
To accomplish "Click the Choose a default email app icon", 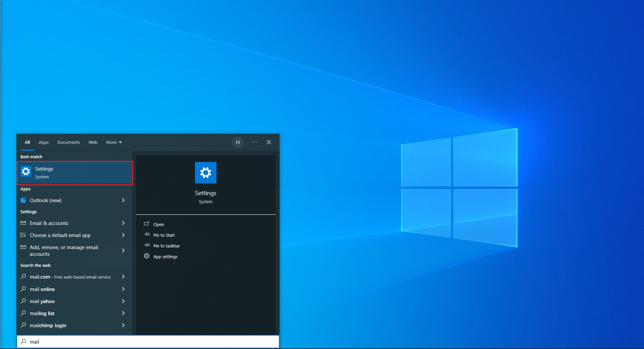I will [23, 235].
